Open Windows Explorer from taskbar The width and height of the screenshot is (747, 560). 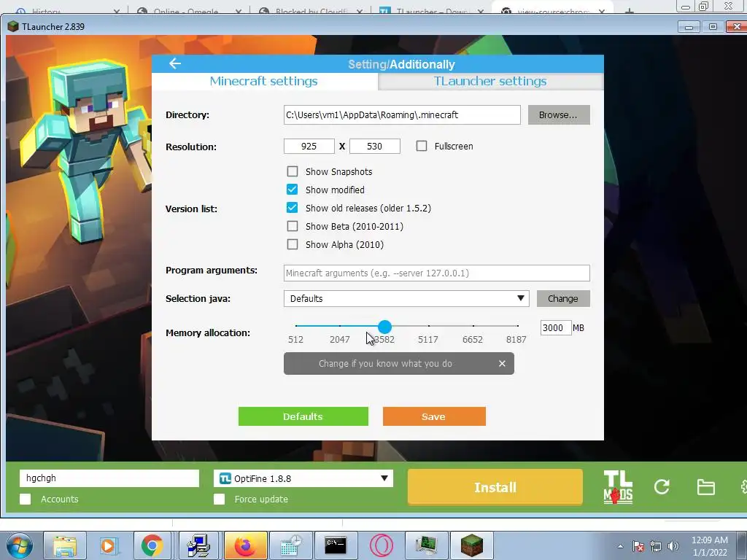point(65,545)
